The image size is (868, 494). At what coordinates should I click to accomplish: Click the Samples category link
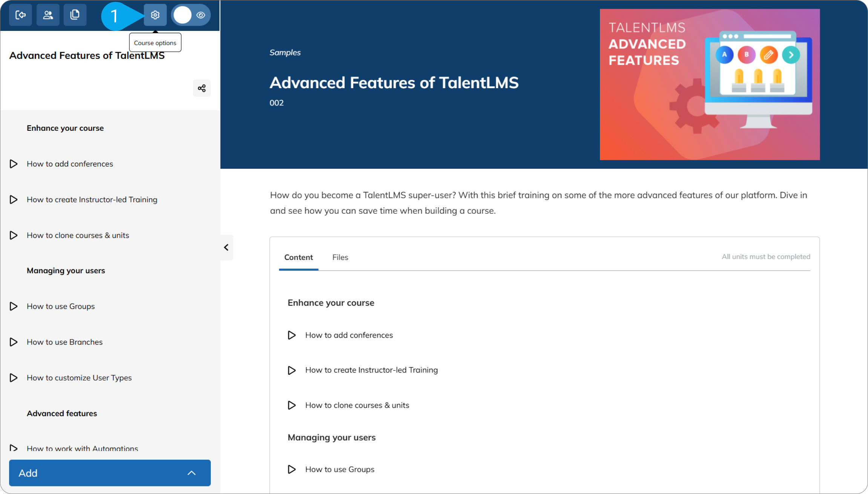(285, 53)
